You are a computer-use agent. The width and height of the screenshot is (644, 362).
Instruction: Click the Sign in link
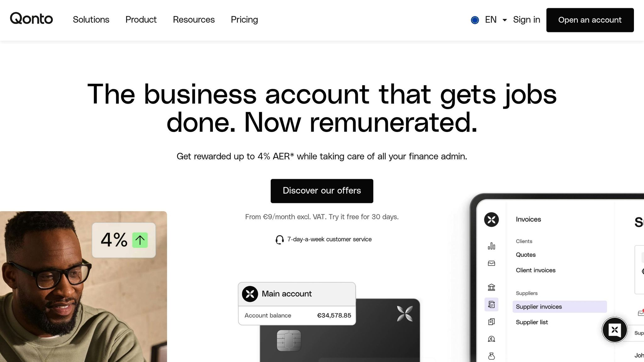click(527, 20)
